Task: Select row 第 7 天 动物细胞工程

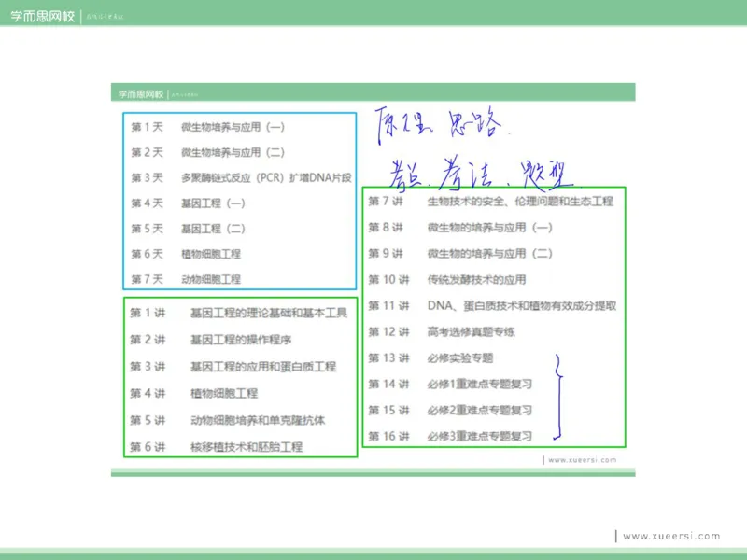Action: click(186, 279)
